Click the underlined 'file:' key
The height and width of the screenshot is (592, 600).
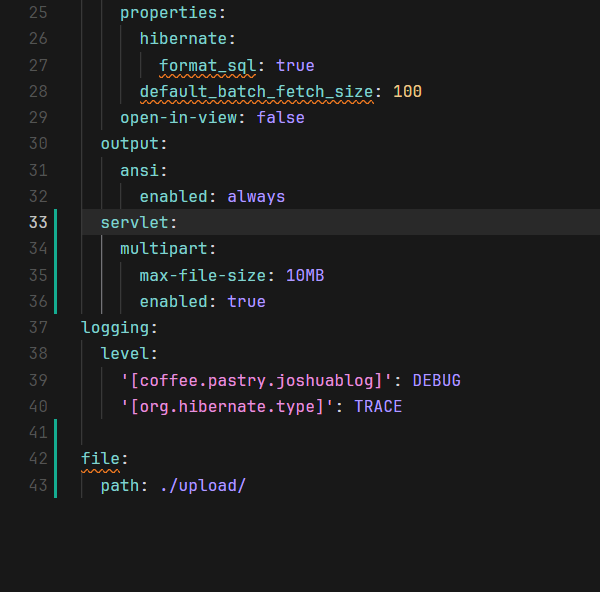click(104, 459)
